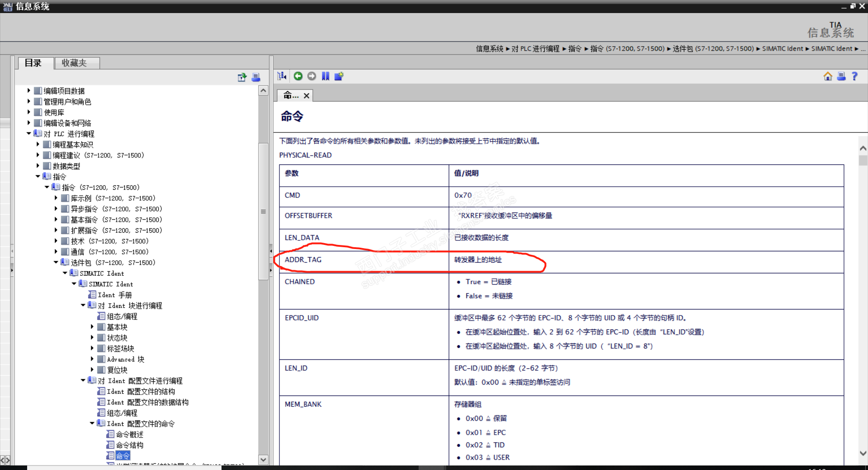Switch to the 收藏夹 tab
The height and width of the screenshot is (470, 868).
coord(77,63)
